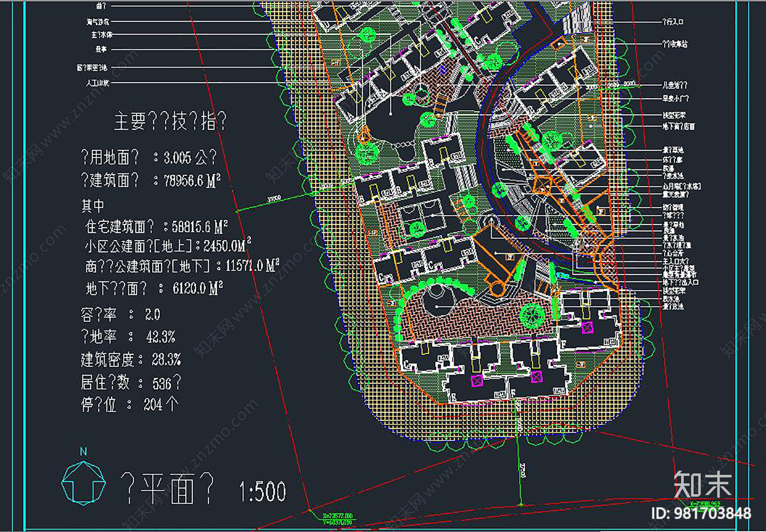This screenshot has height=532, width=766.
Task: Click the north arrow compass symbol
Action: (84, 477)
